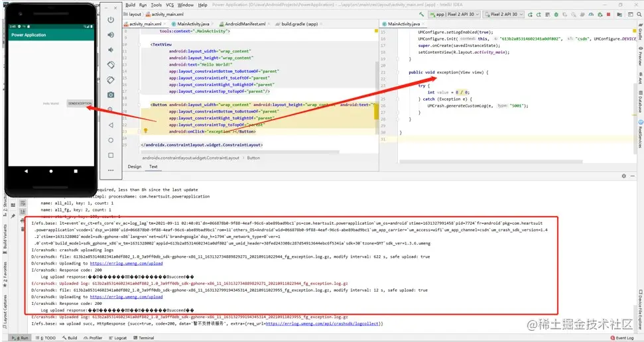Click the emulator volume down icon
The image size is (644, 342).
pyautogui.click(x=111, y=50)
